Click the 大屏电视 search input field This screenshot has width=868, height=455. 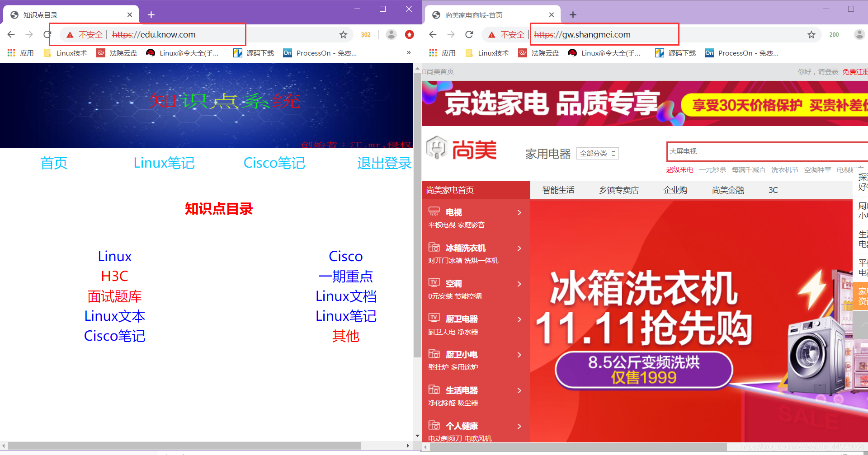tap(746, 151)
